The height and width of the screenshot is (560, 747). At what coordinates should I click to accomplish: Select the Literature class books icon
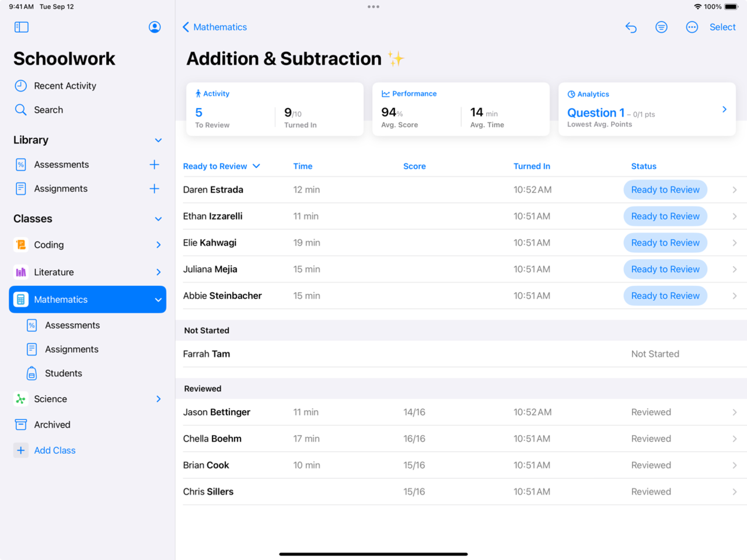(x=20, y=272)
